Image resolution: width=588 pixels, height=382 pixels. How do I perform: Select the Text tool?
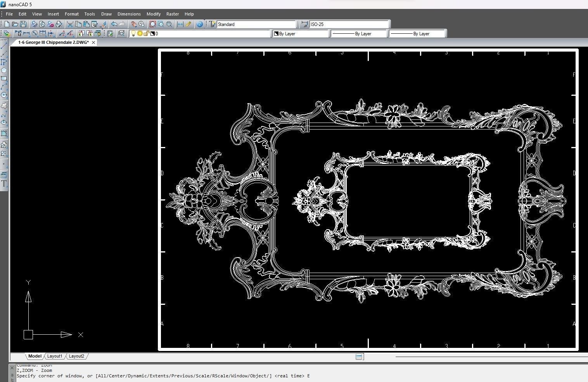[4, 183]
